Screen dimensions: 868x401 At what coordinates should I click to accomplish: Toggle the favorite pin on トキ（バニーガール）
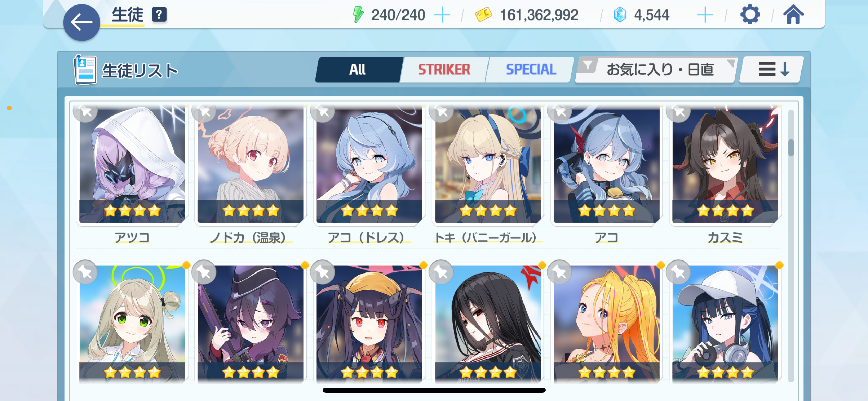[441, 111]
